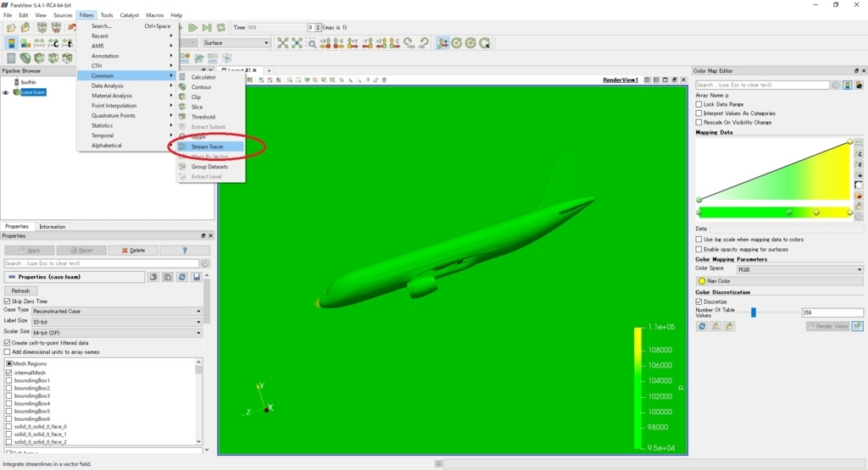868x470 pixels.
Task: Adjust Number Of Table Values slider
Action: point(753,313)
